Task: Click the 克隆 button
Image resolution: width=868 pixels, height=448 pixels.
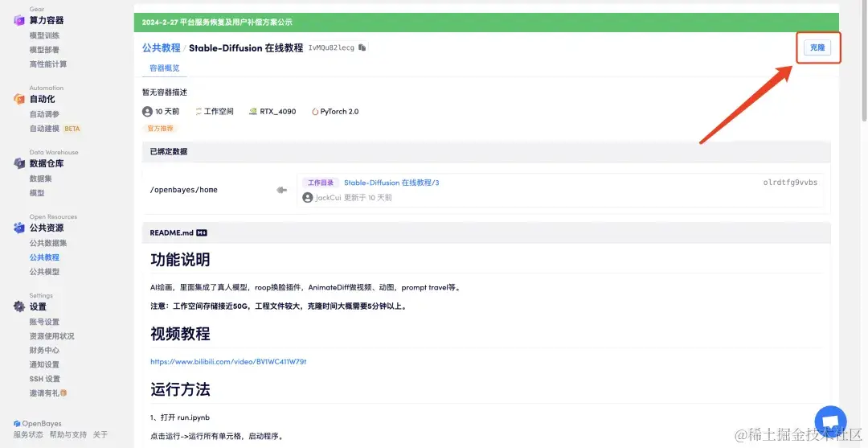Action: tap(817, 47)
